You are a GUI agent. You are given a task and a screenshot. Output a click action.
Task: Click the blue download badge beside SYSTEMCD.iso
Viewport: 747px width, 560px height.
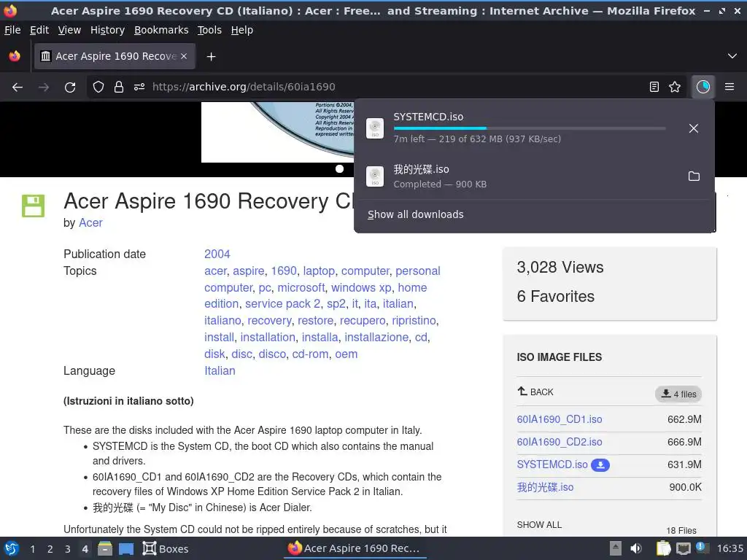pos(600,464)
